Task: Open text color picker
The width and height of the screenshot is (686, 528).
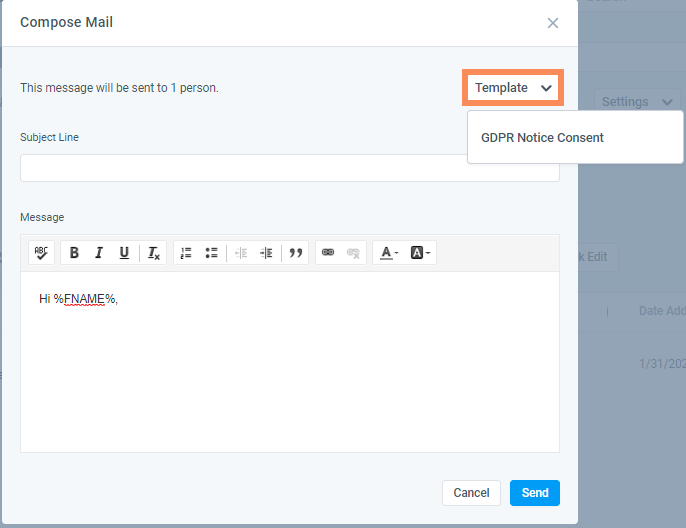Action: pos(389,253)
